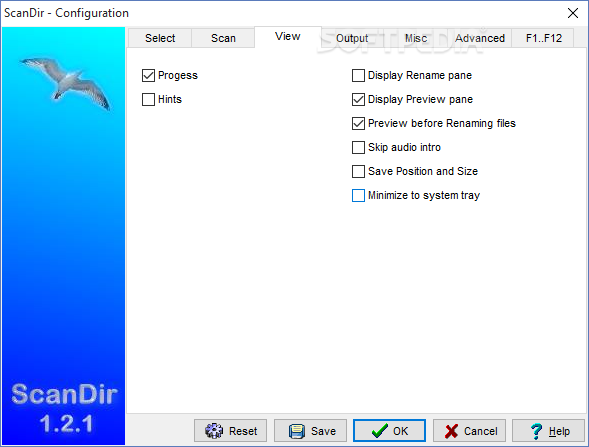Confirm with the OK button
The width and height of the screenshot is (589, 447).
390,430
